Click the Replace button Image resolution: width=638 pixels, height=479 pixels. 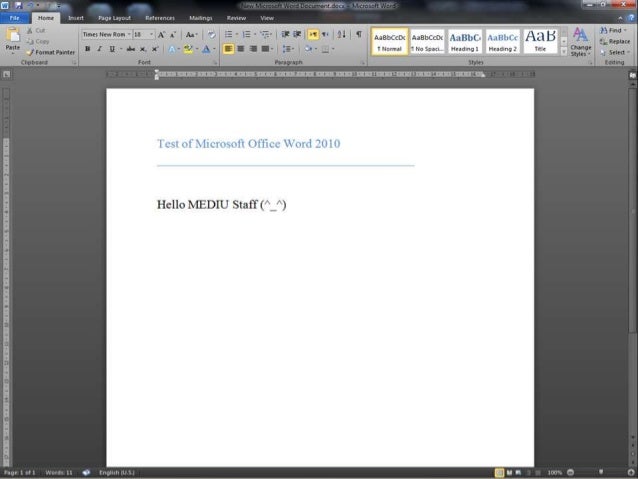tap(615, 42)
